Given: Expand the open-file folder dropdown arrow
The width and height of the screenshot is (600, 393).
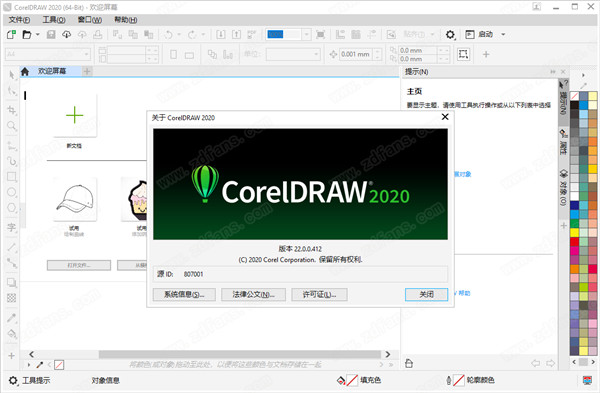Looking at the screenshot, I should [38, 35].
